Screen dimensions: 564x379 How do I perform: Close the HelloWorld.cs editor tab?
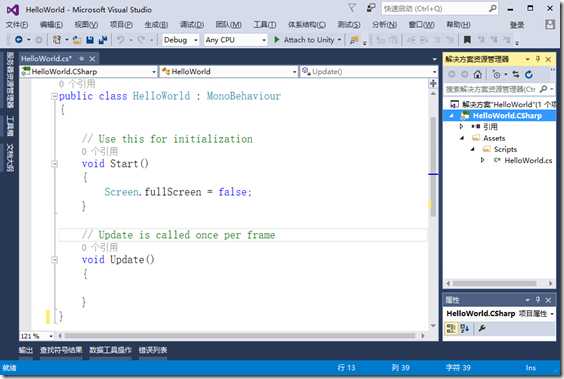click(92, 59)
